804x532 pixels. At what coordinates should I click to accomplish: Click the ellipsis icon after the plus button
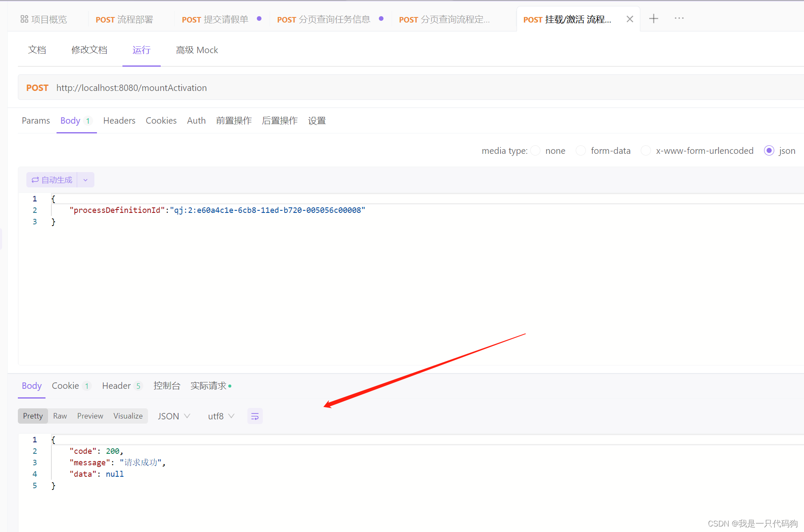[x=679, y=18]
